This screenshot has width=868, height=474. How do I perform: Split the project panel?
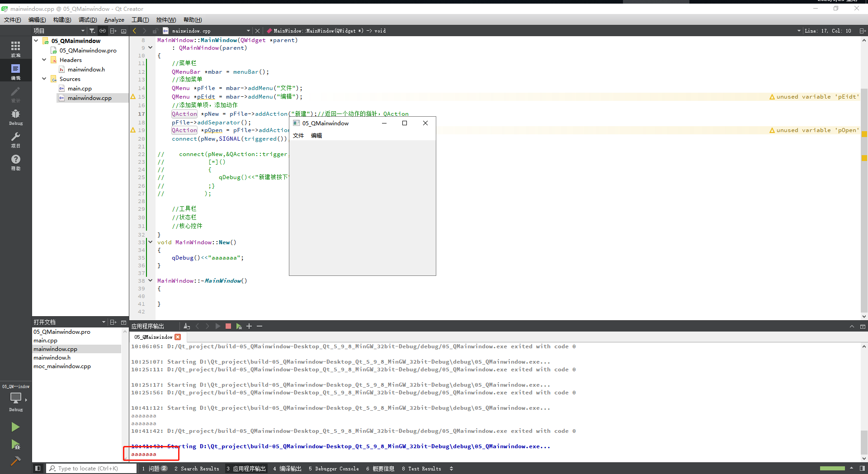coord(113,31)
